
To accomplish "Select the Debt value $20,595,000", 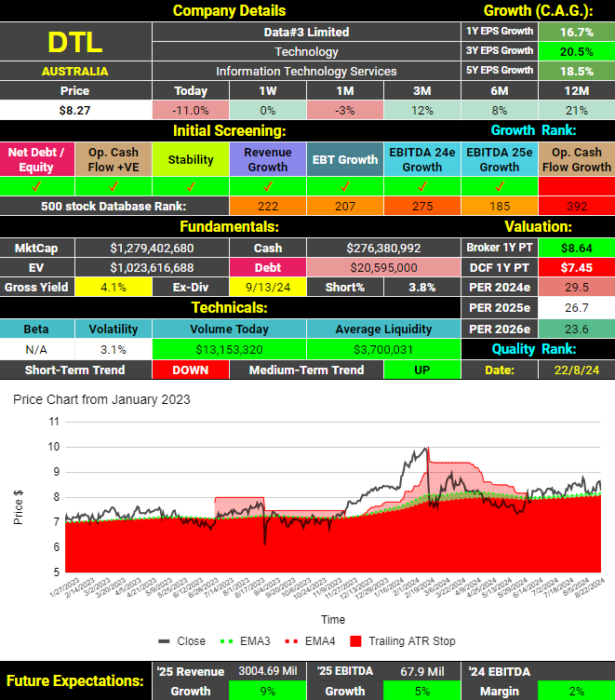I will pyautogui.click(x=384, y=268).
